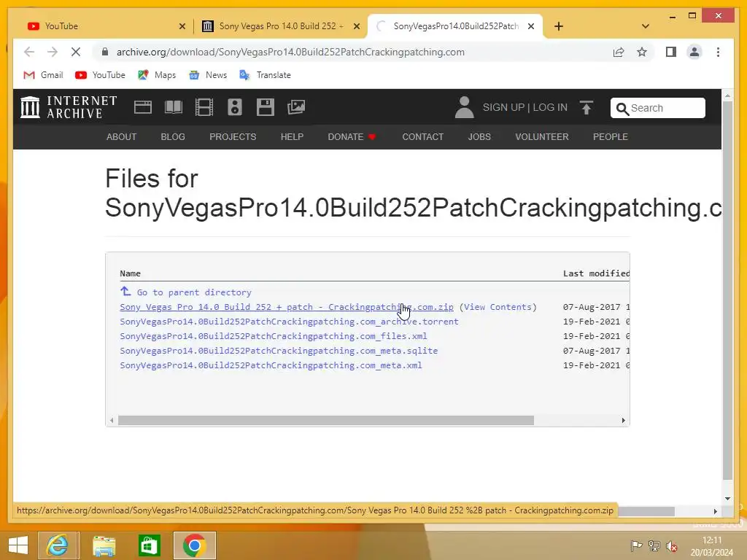Open the Action Center flag icon
Screen dimensions: 747x560
pyautogui.click(x=636, y=546)
